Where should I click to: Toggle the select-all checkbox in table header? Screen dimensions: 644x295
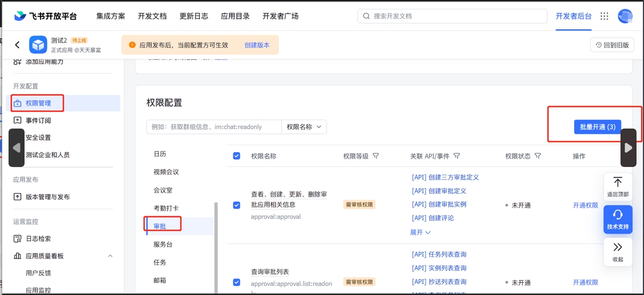click(237, 156)
